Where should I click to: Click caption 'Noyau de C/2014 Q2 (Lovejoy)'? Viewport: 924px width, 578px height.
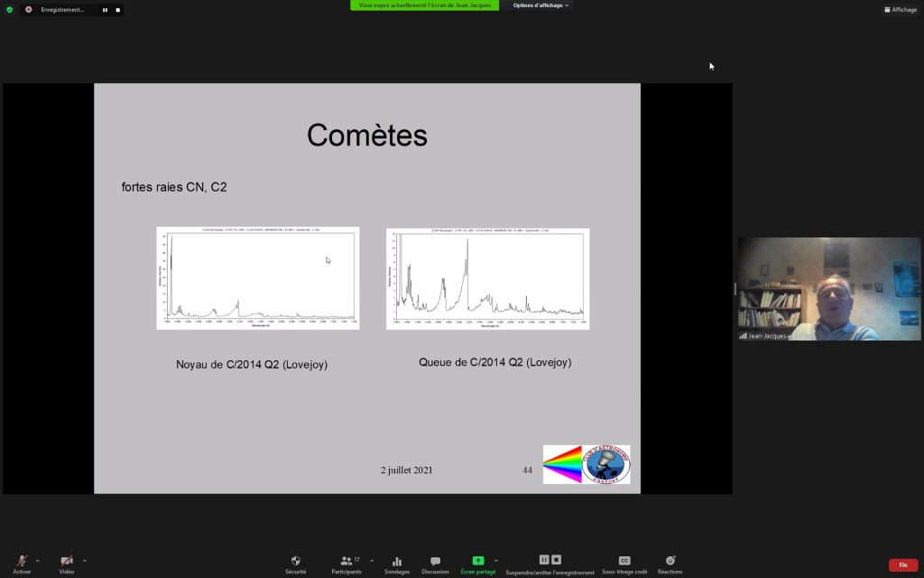click(x=252, y=365)
